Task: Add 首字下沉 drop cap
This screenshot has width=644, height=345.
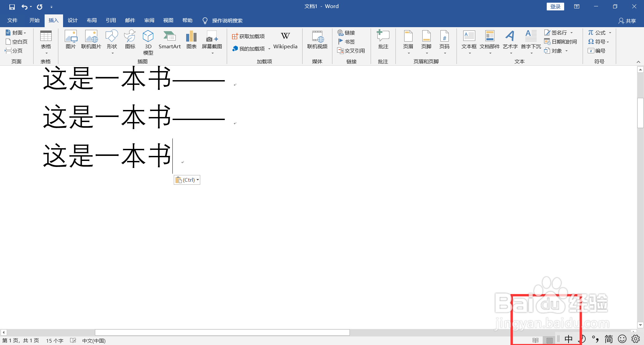Action: click(x=531, y=42)
